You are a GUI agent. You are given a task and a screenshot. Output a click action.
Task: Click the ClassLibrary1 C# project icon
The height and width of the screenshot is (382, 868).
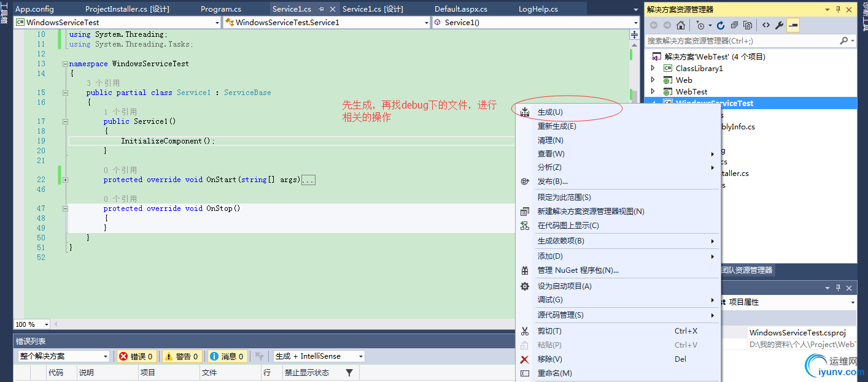pyautogui.click(x=668, y=69)
